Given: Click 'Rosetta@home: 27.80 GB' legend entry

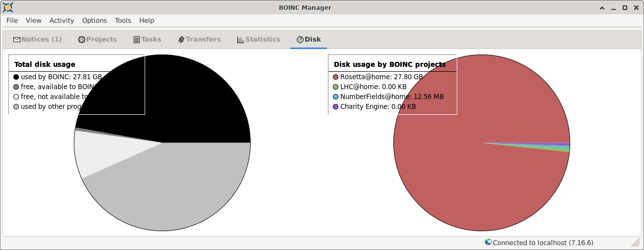Looking at the screenshot, I should pyautogui.click(x=381, y=77).
